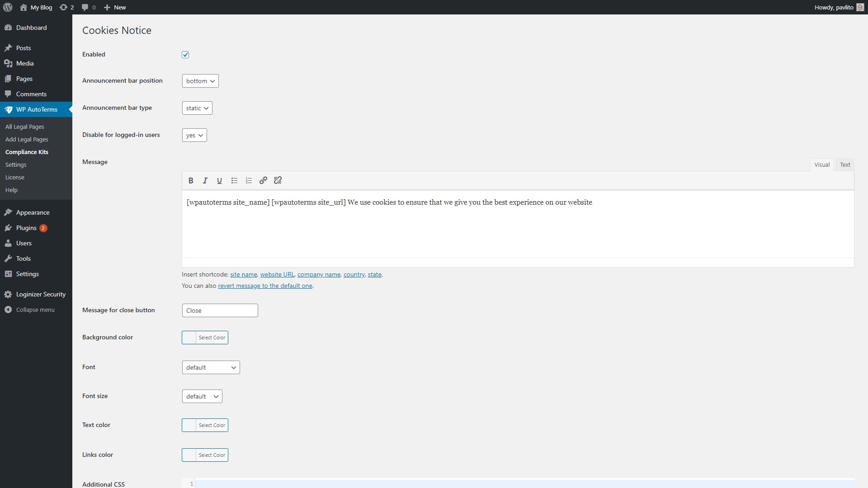Click the Italic formatting icon
The height and width of the screenshot is (488, 868).
pos(204,181)
